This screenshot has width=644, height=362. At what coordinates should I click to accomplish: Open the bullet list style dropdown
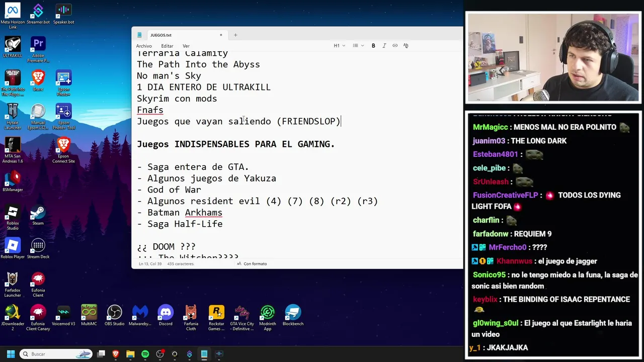pos(358,46)
